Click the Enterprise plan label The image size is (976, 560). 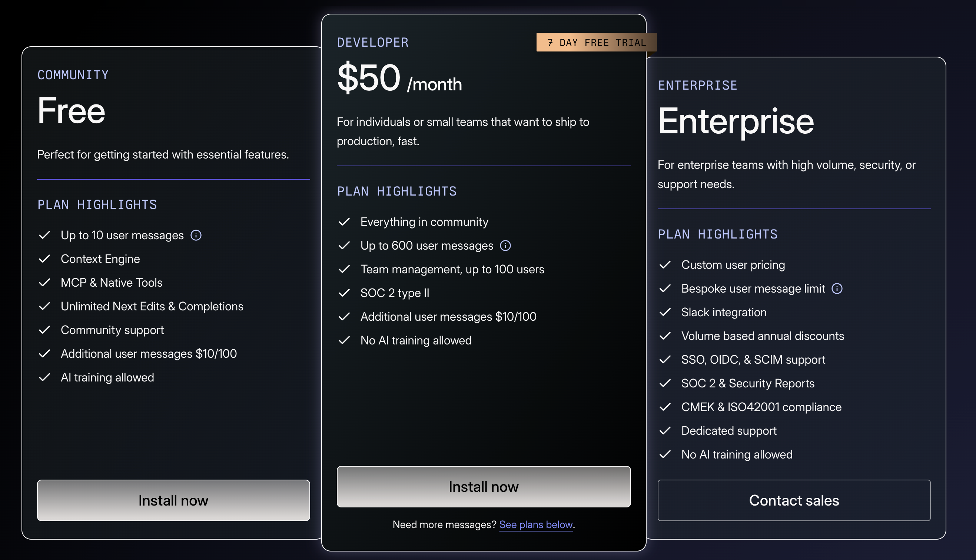coord(697,86)
